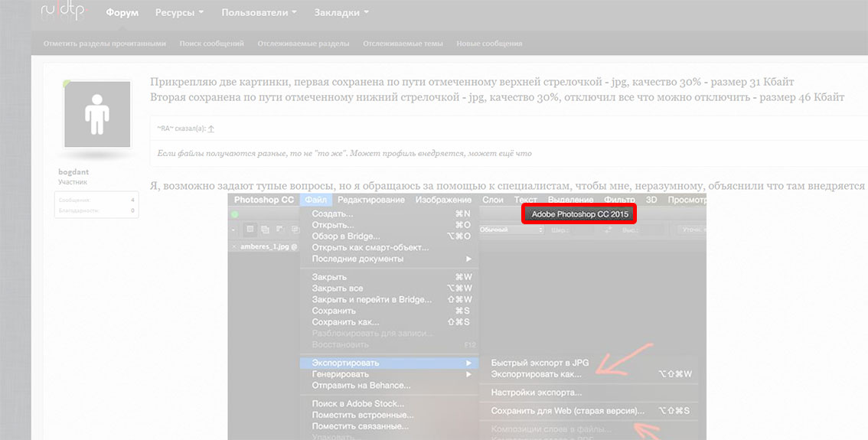Open the Изображение menu

click(x=443, y=200)
